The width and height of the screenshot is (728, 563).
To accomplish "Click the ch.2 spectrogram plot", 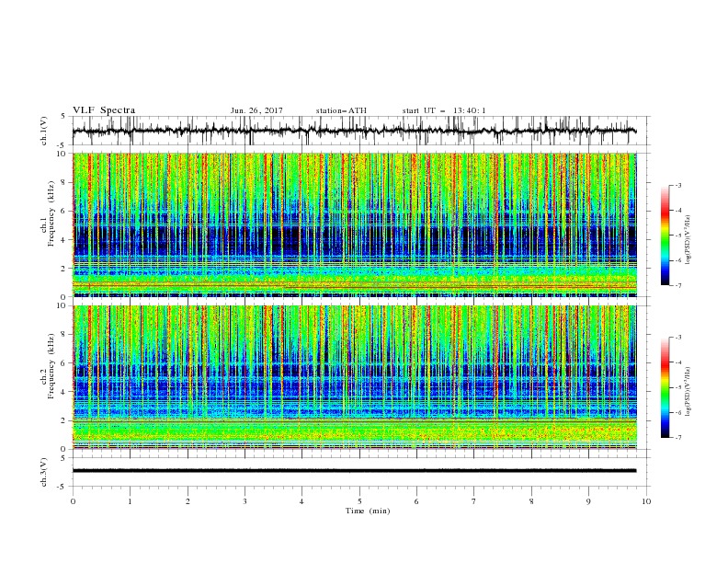I will click(355, 377).
